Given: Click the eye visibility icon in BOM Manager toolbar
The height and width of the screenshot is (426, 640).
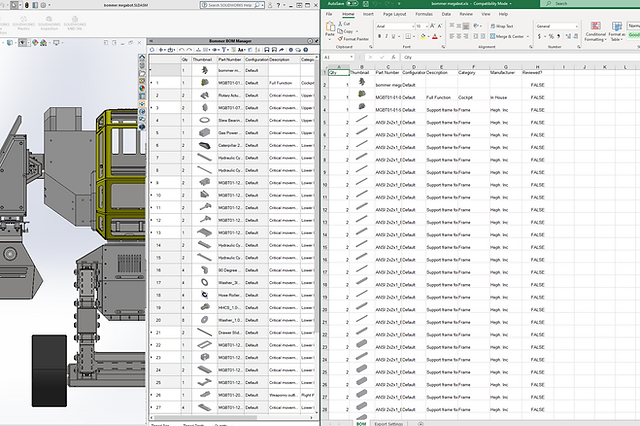Looking at the screenshot, I should (214, 50).
